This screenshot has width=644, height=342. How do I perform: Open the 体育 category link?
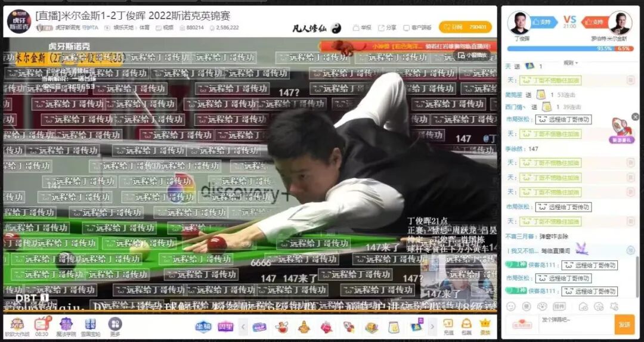pyautogui.click(x=144, y=27)
